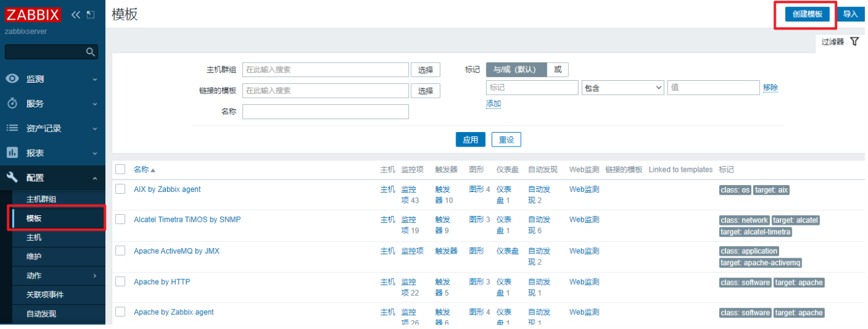The width and height of the screenshot is (868, 329).
Task: Open the Apache by HTTP template
Action: coord(161,282)
